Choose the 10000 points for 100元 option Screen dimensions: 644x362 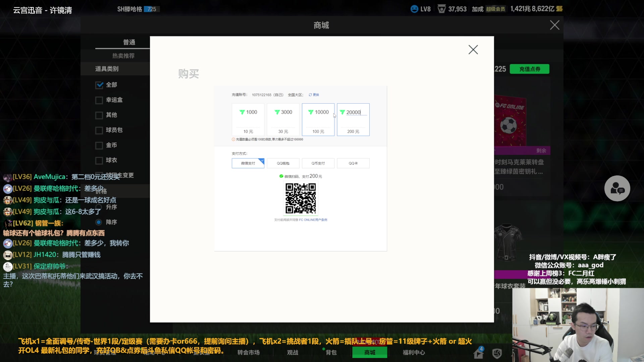pyautogui.click(x=318, y=119)
